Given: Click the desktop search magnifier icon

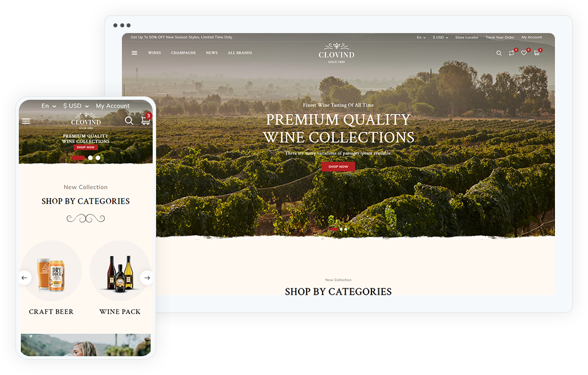Looking at the screenshot, I should point(499,53).
